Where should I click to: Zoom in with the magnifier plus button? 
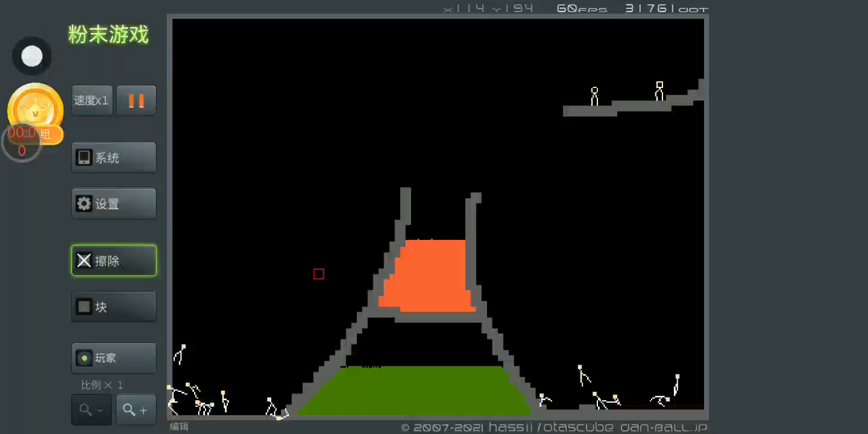point(136,410)
